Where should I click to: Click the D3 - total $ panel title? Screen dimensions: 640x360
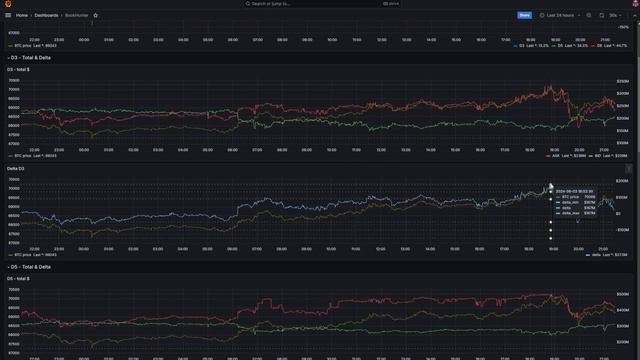point(18,70)
